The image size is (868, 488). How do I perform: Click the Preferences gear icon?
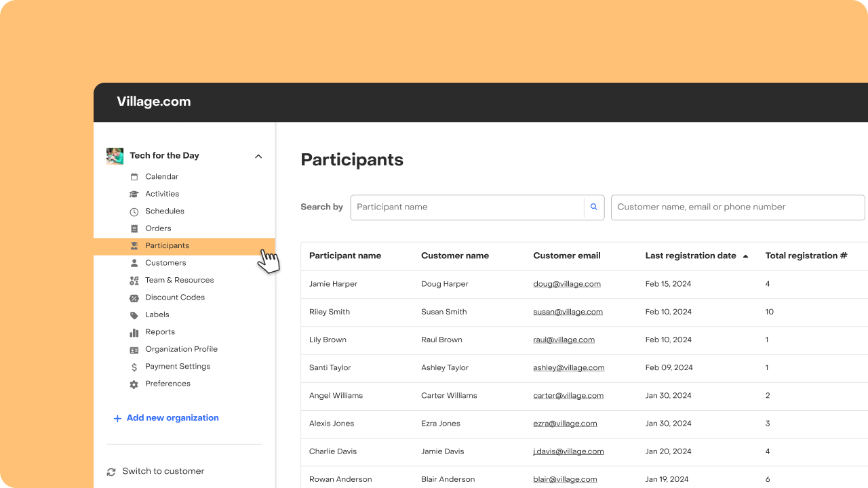134,384
